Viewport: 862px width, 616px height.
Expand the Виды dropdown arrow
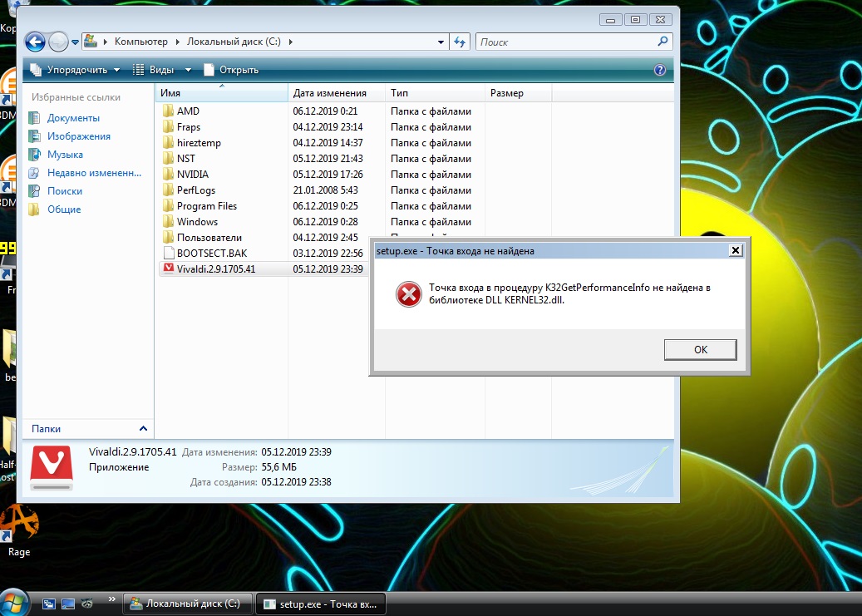tap(188, 70)
